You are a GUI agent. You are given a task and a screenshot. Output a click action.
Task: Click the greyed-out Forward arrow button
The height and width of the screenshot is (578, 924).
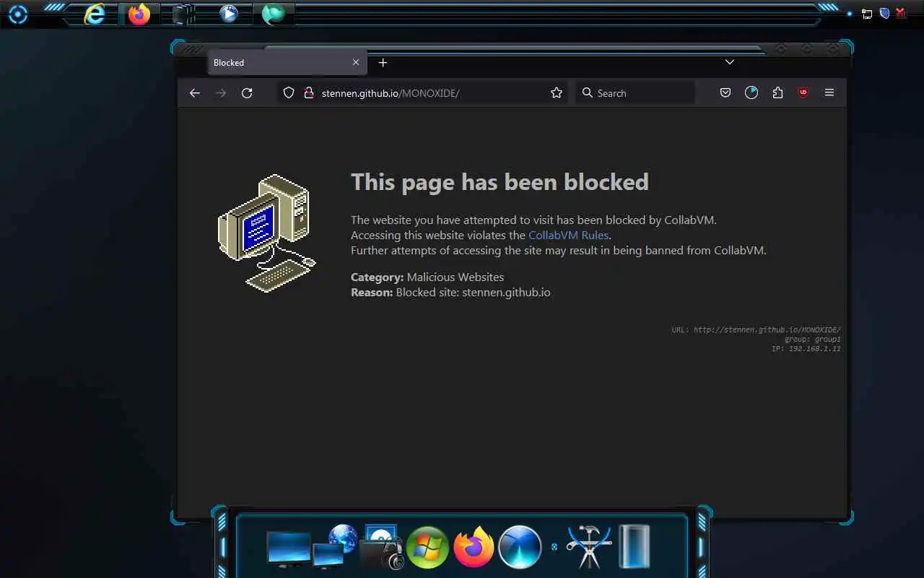[221, 93]
